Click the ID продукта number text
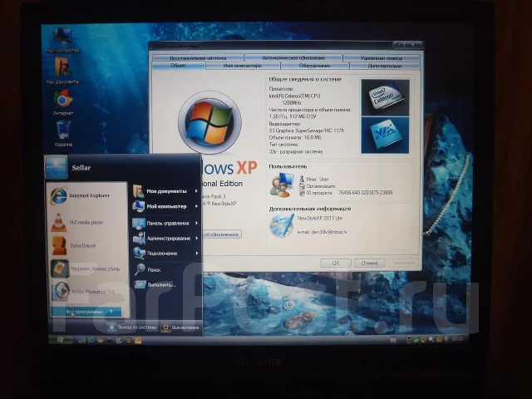Viewport: 532px width, 399px height. tap(365, 193)
